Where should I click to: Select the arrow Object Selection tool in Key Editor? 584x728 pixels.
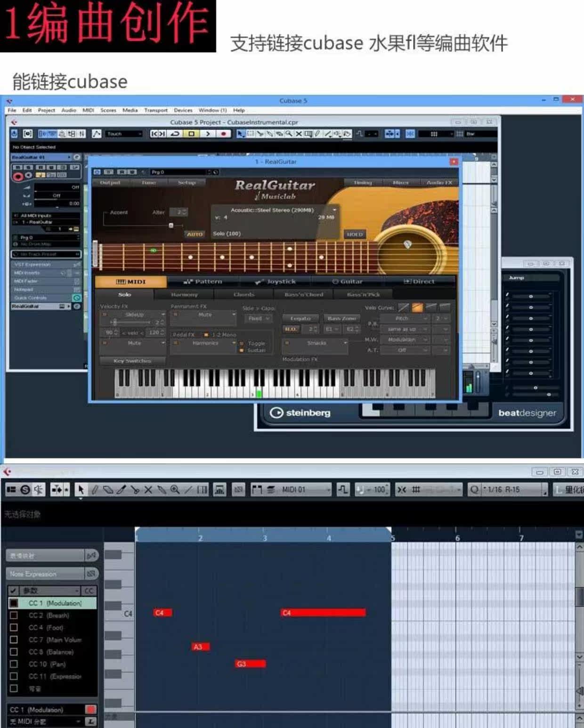coord(81,490)
